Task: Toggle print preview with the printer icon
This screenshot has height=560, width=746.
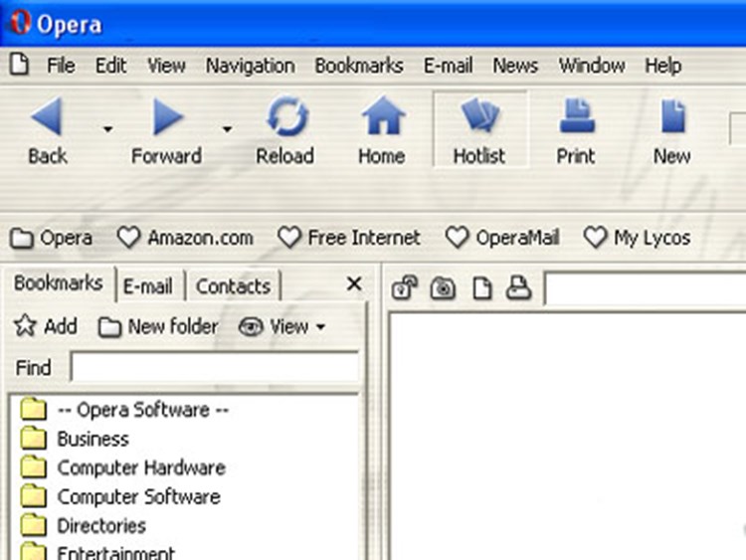Action: [x=518, y=287]
